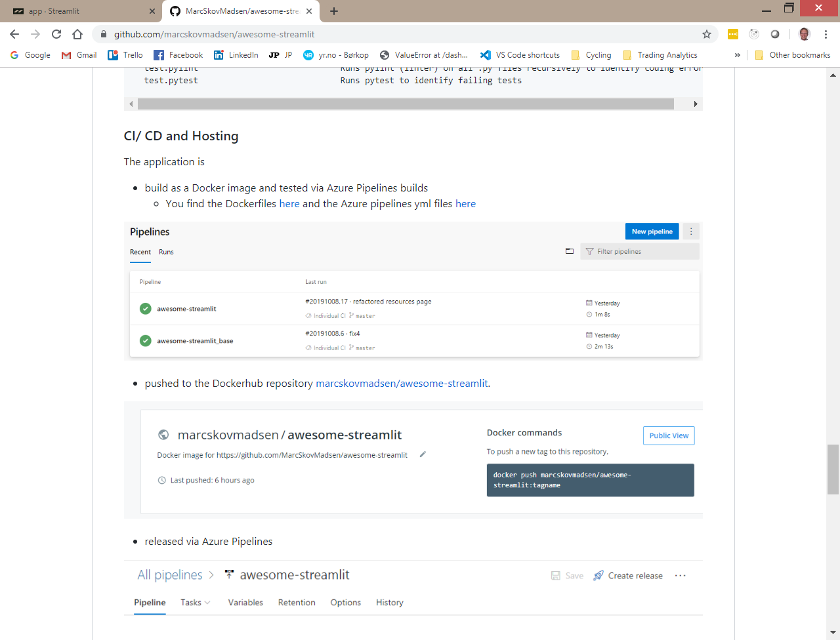Click the yellow extension icon in toolbar

tap(733, 34)
